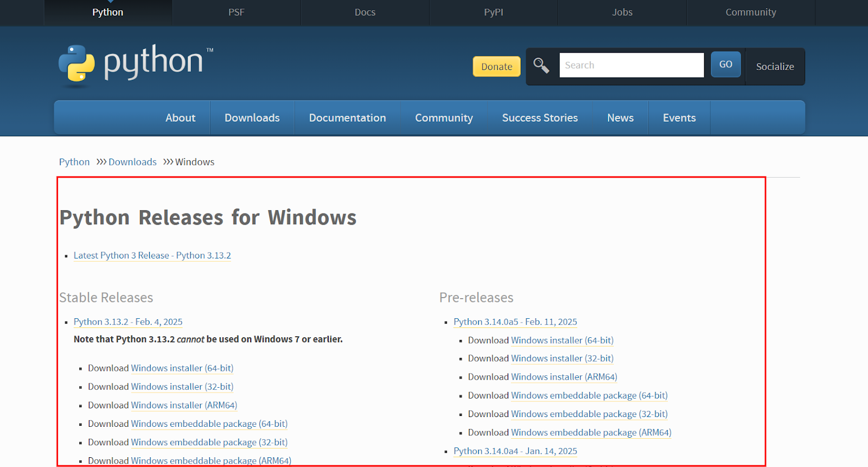Click the yellow Donate button
The width and height of the screenshot is (868, 467).
(496, 66)
